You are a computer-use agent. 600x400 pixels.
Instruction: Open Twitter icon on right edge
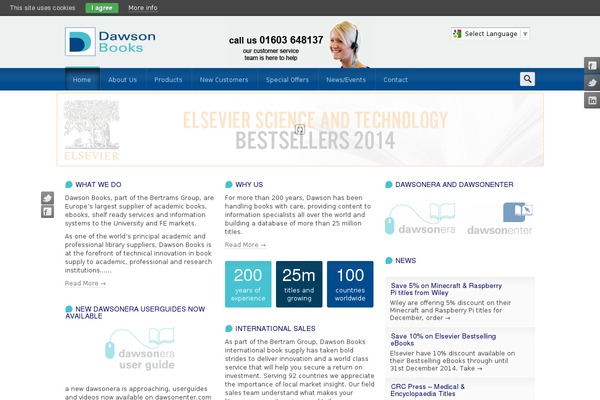pos(592,83)
